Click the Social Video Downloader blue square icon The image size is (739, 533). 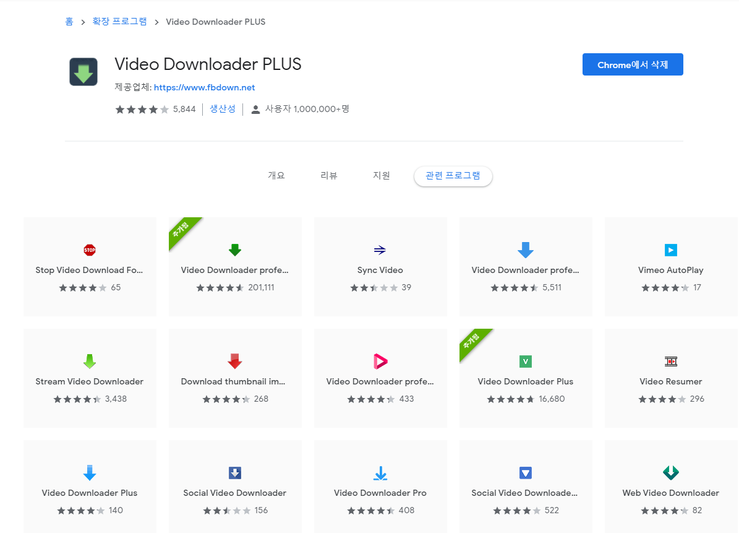pyautogui.click(x=235, y=473)
